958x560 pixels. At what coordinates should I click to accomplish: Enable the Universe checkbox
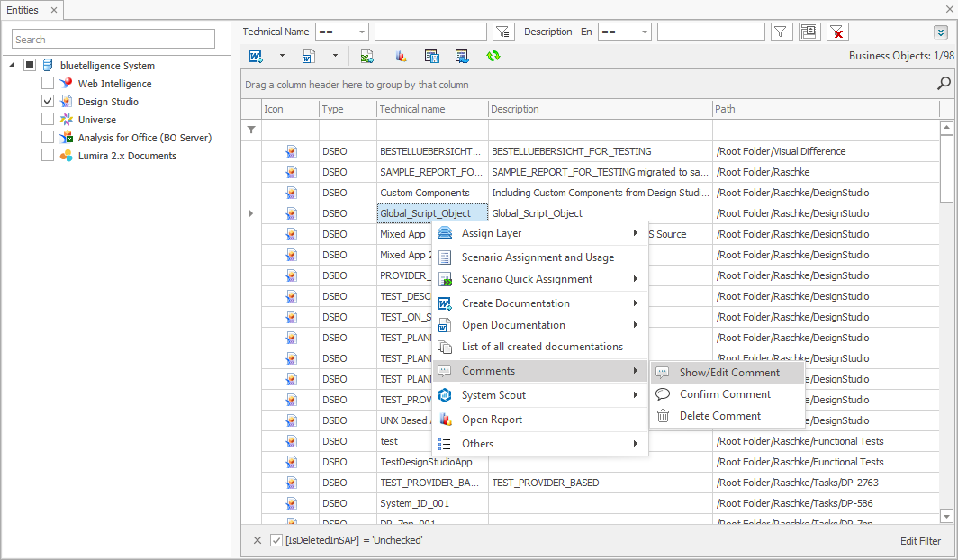point(47,119)
